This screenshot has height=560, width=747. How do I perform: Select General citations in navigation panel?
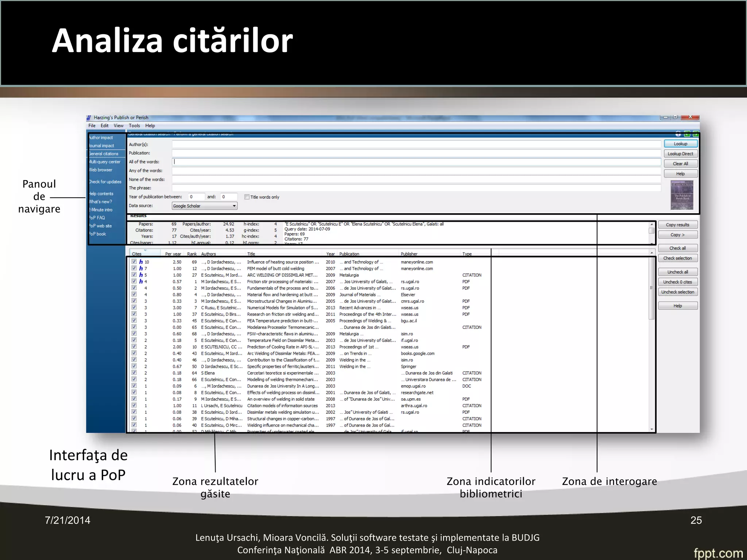[104, 153]
